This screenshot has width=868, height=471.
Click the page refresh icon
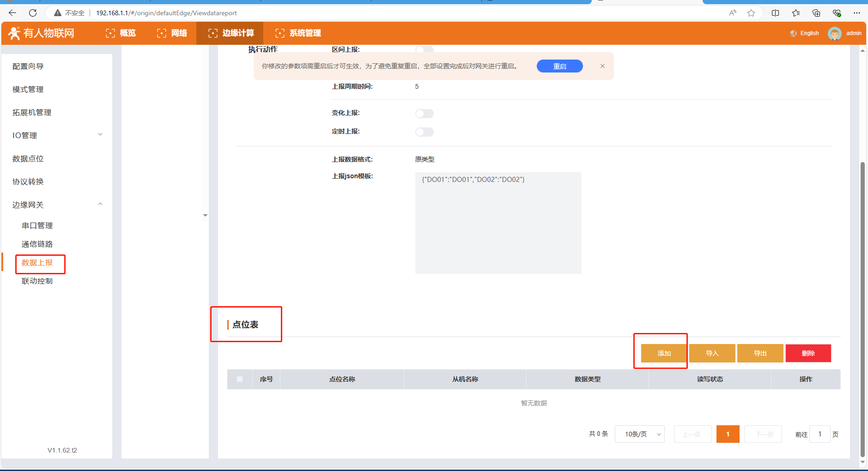[33, 13]
